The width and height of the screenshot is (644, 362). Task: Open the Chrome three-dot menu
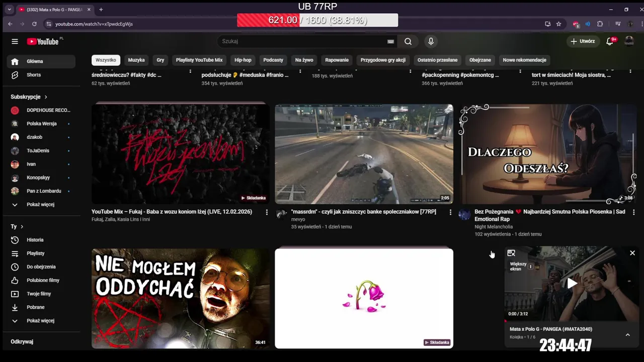click(x=641, y=24)
